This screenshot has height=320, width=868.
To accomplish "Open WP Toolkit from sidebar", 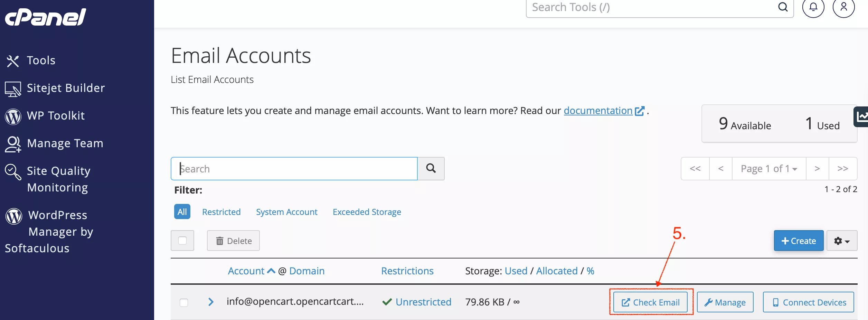I will pyautogui.click(x=56, y=116).
